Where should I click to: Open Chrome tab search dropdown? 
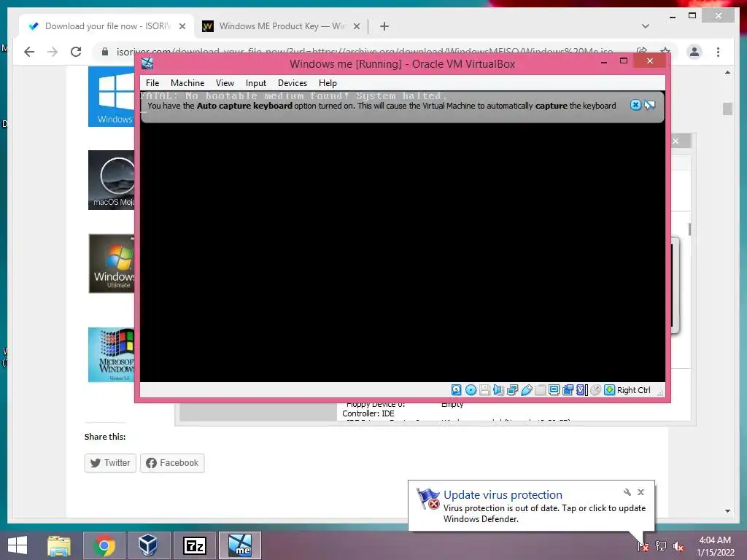(x=646, y=26)
